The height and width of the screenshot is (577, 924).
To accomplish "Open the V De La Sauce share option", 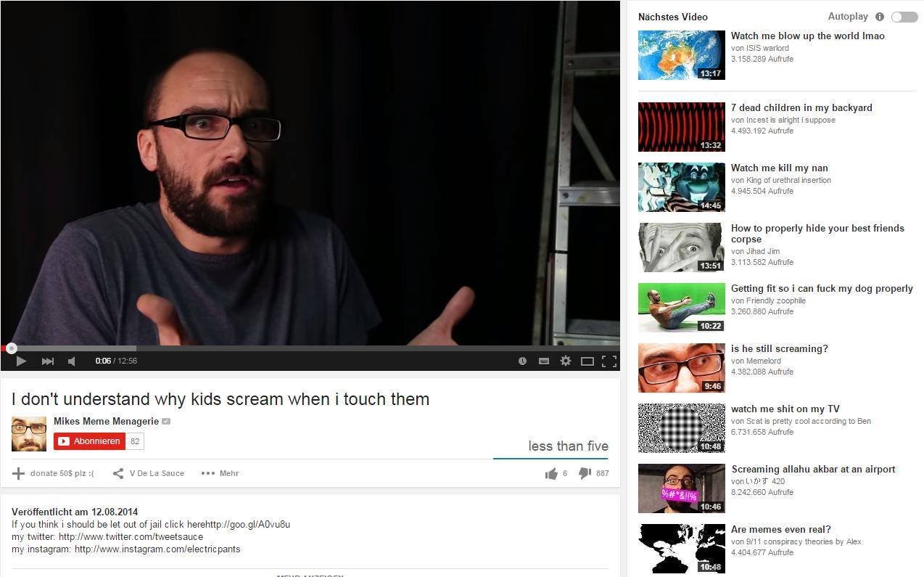I will tap(149, 473).
